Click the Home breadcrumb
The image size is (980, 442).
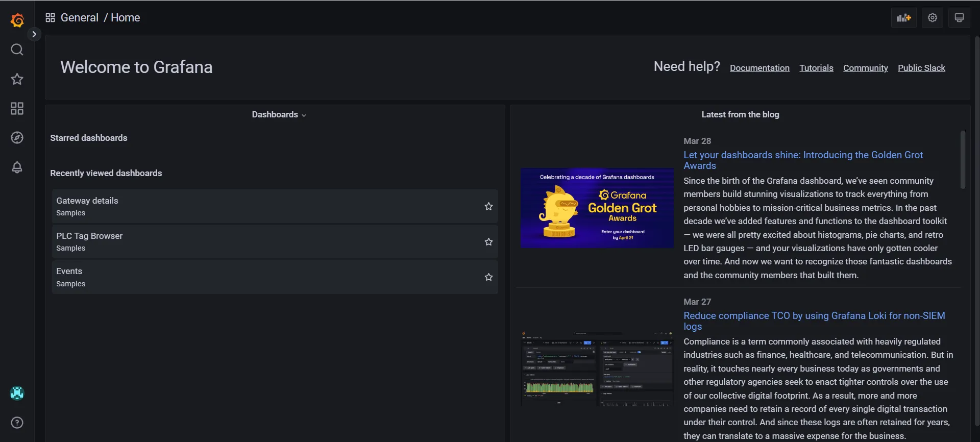tap(126, 18)
